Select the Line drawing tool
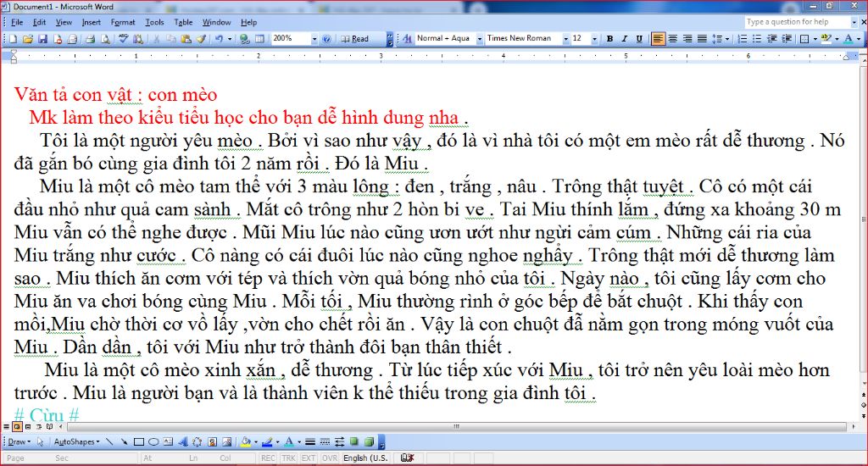 [109, 441]
